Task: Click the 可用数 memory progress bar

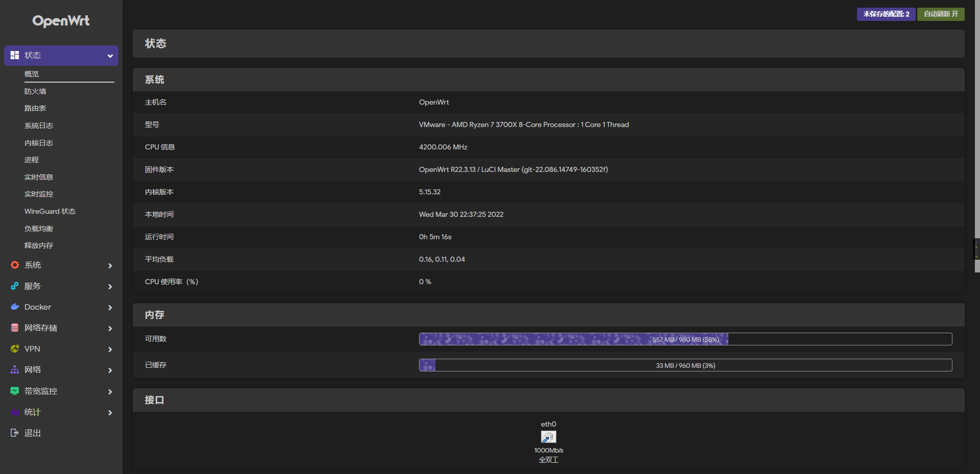Action: (685, 339)
